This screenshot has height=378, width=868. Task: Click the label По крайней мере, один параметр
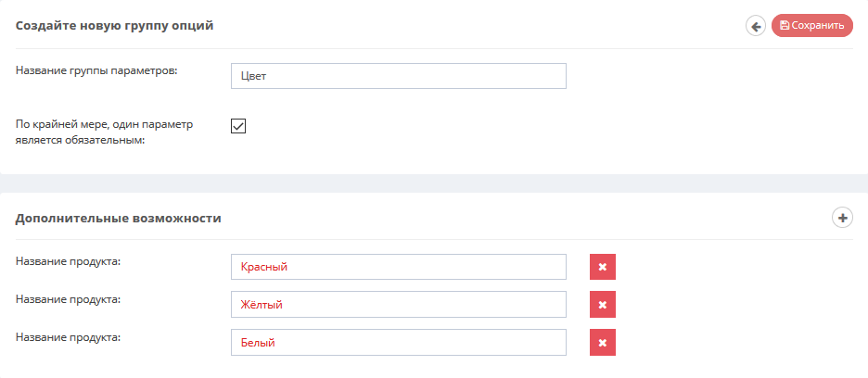coord(104,124)
